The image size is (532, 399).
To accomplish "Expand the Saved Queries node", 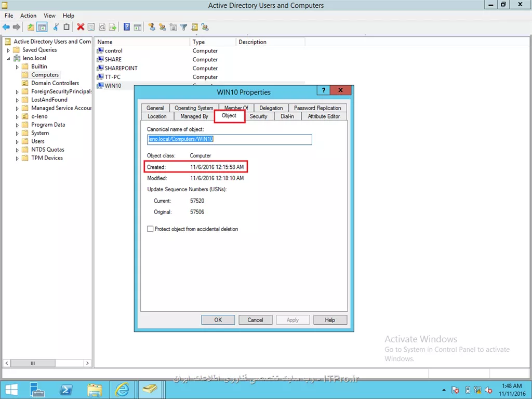I will 8,50.
